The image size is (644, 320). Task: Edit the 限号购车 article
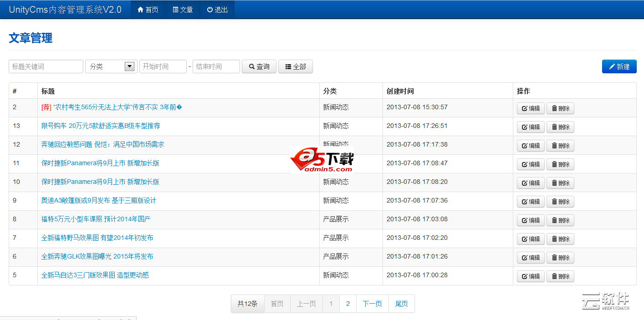pos(531,127)
